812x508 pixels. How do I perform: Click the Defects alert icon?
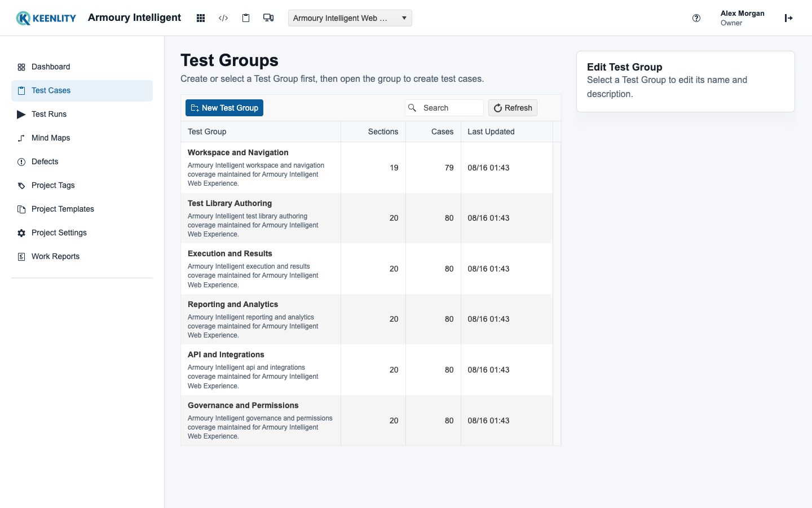tap(21, 162)
